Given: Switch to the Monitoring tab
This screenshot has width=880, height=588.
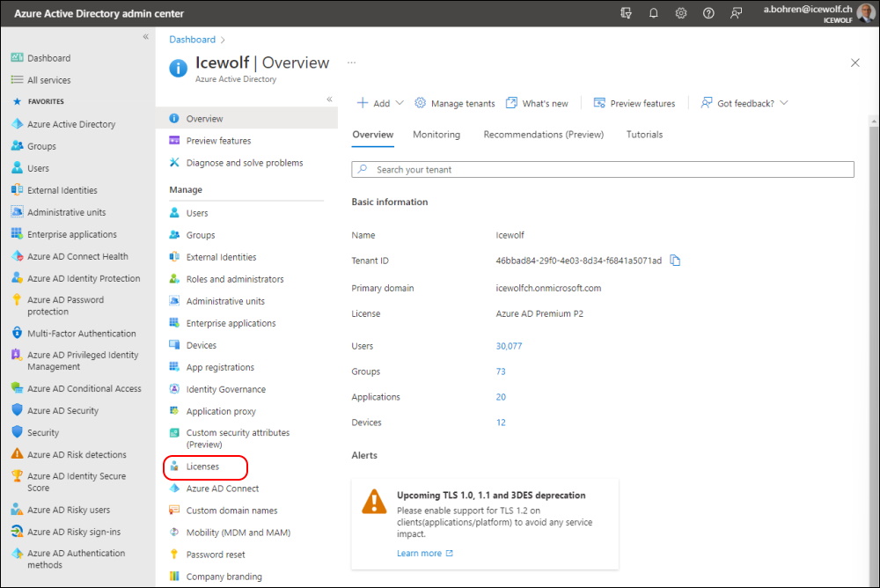Looking at the screenshot, I should tap(436, 135).
